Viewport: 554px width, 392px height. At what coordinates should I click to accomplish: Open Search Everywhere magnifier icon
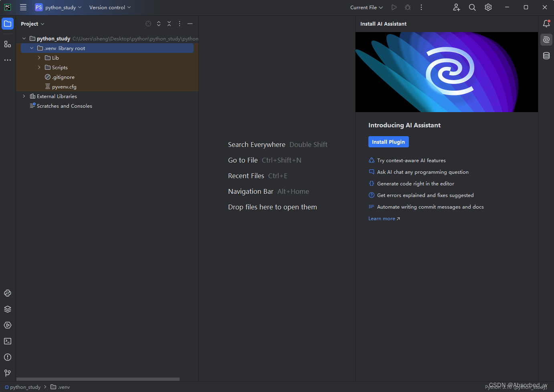472,7
